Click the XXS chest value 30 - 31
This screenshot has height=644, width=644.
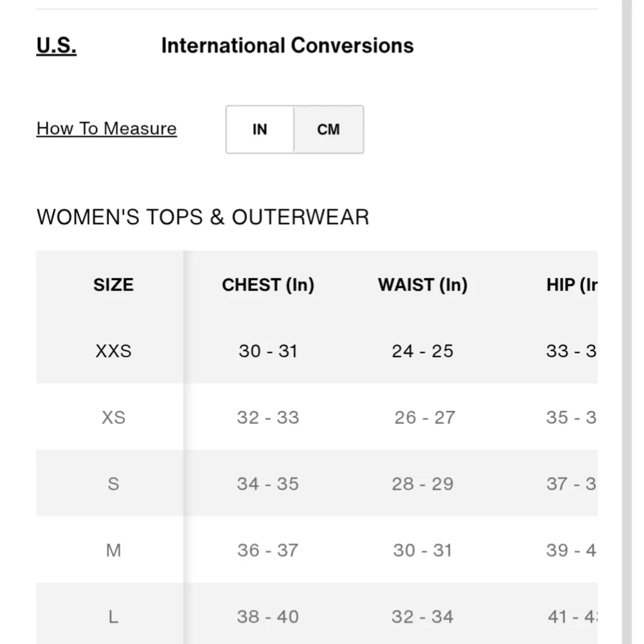coord(268,351)
